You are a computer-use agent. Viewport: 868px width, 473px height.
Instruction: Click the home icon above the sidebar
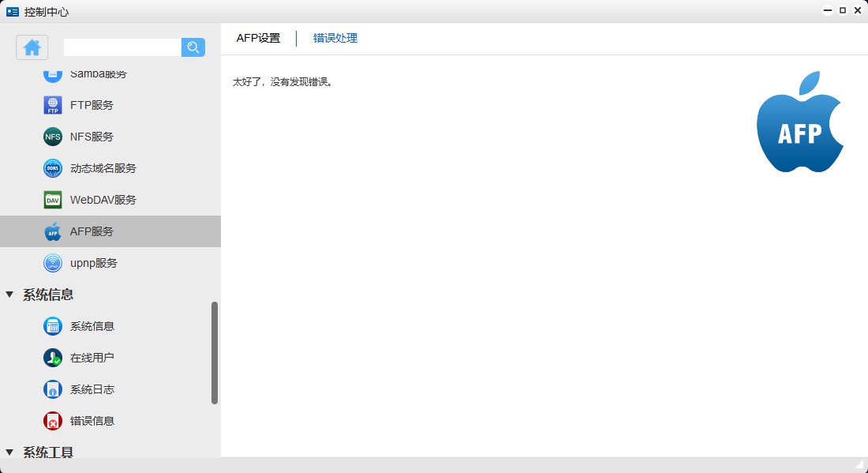pos(32,47)
